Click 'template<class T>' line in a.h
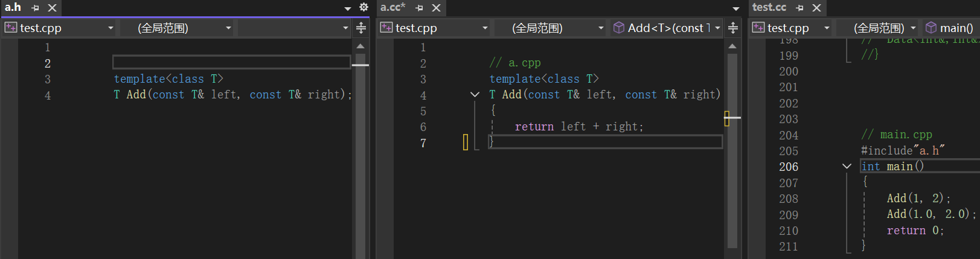The height and width of the screenshot is (259, 980). click(168, 79)
